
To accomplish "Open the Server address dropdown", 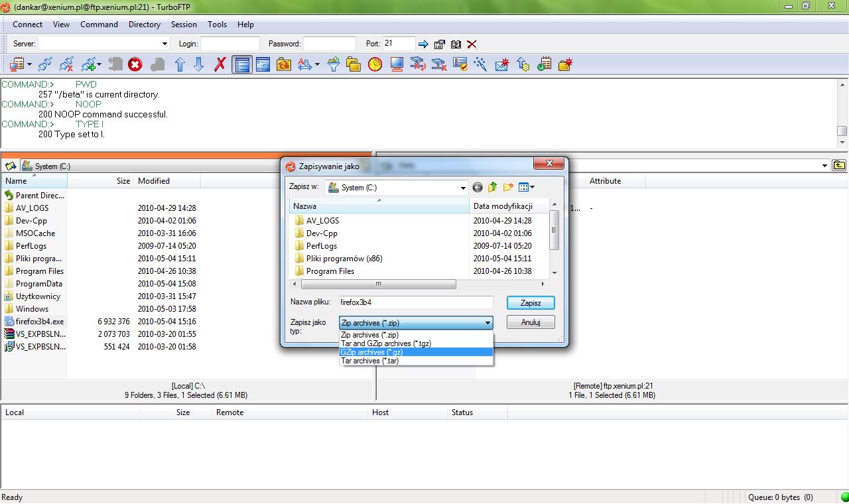I will click(165, 44).
